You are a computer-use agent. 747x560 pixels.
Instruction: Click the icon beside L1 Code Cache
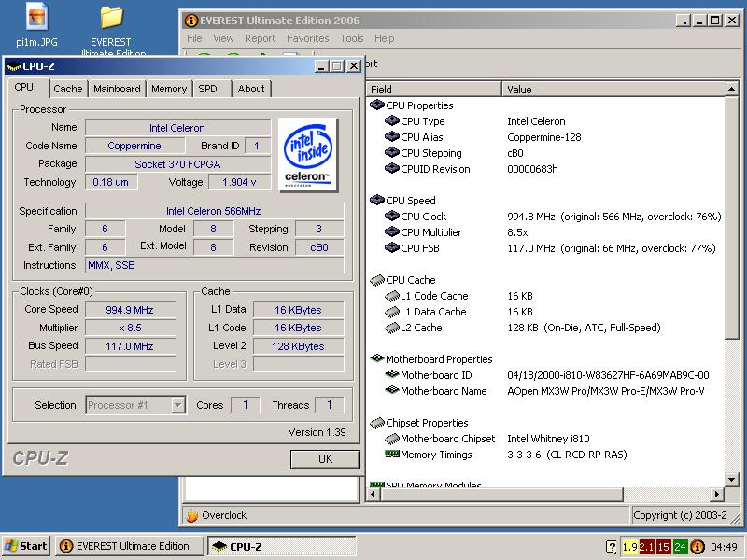pyautogui.click(x=391, y=296)
